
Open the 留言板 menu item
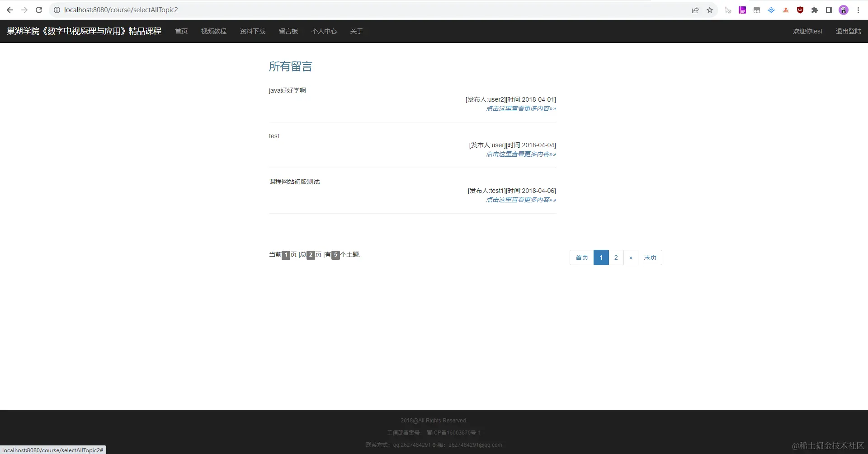pos(288,31)
